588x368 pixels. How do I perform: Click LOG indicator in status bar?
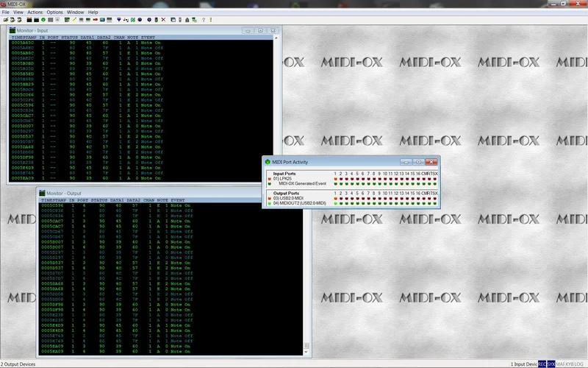[578, 364]
